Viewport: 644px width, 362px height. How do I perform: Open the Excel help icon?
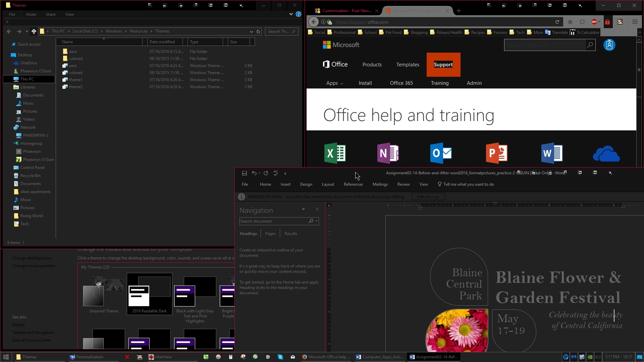coord(335,153)
